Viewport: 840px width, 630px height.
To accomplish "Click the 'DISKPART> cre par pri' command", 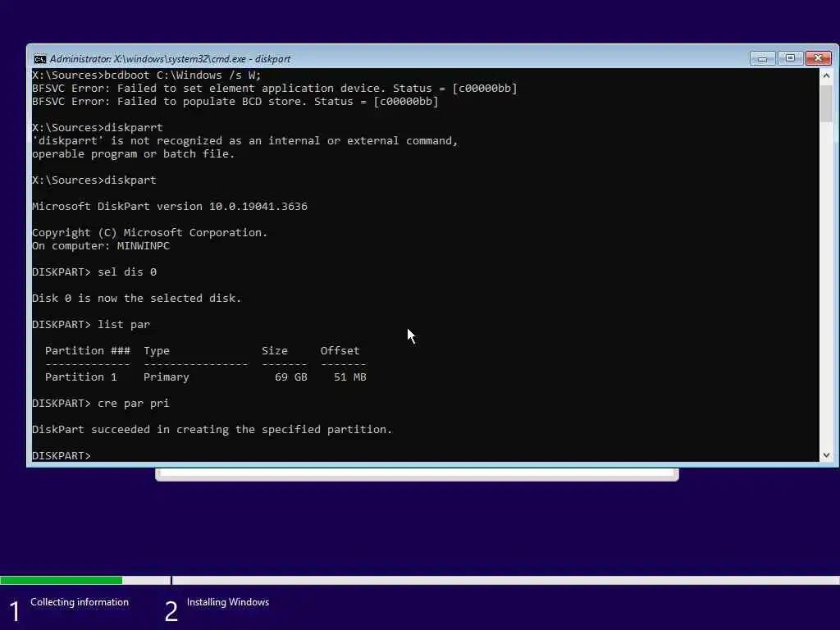I will [101, 404].
